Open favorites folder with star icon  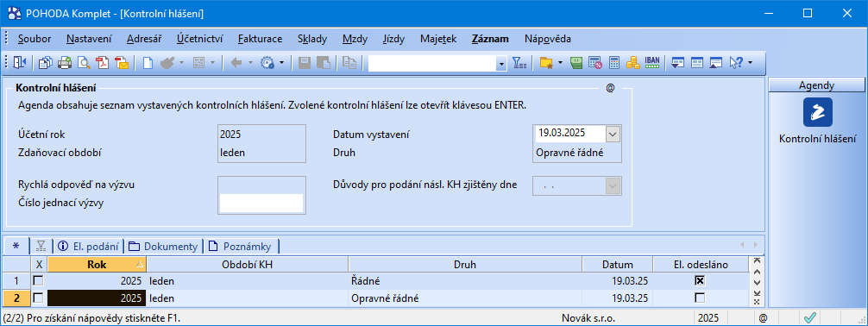pos(546,63)
